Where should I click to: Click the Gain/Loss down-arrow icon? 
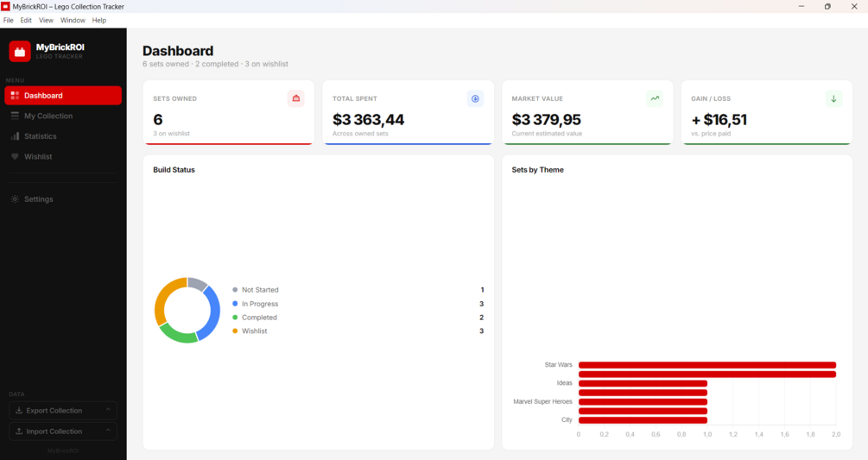[833, 98]
